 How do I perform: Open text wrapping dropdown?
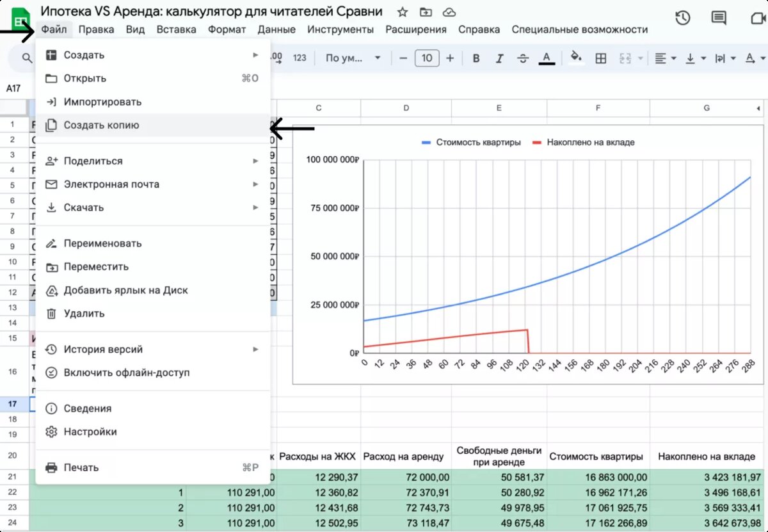click(724, 58)
